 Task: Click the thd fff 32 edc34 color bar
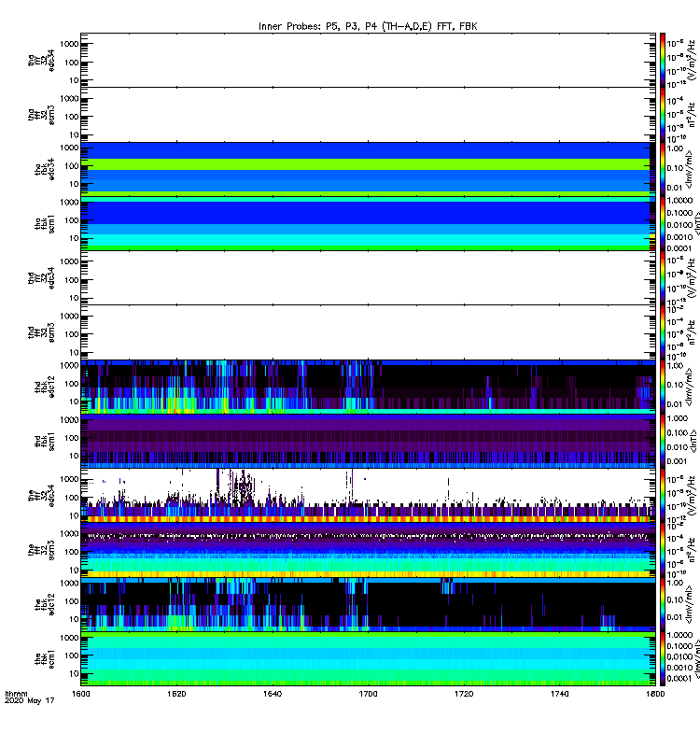[x=663, y=277]
